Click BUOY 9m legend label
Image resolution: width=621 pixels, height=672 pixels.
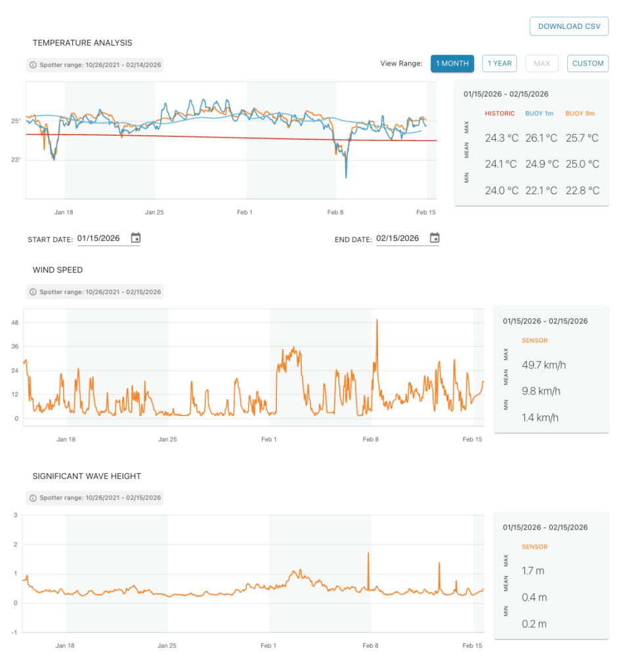[x=580, y=114]
